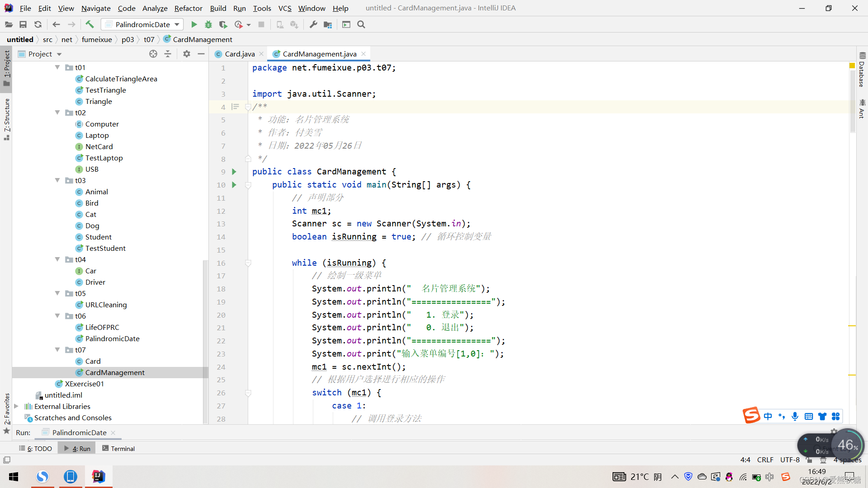Open the Refactor menu
This screenshot has height=488, width=868.
(188, 8)
